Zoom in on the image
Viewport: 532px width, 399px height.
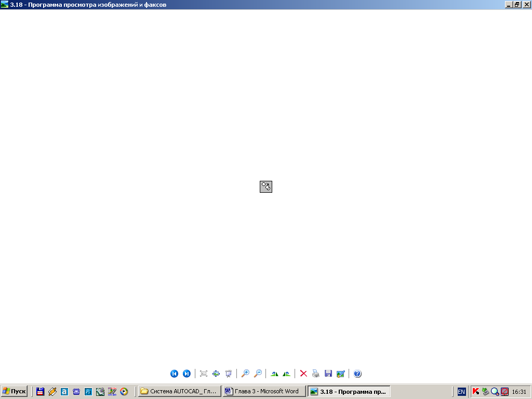pyautogui.click(x=245, y=374)
